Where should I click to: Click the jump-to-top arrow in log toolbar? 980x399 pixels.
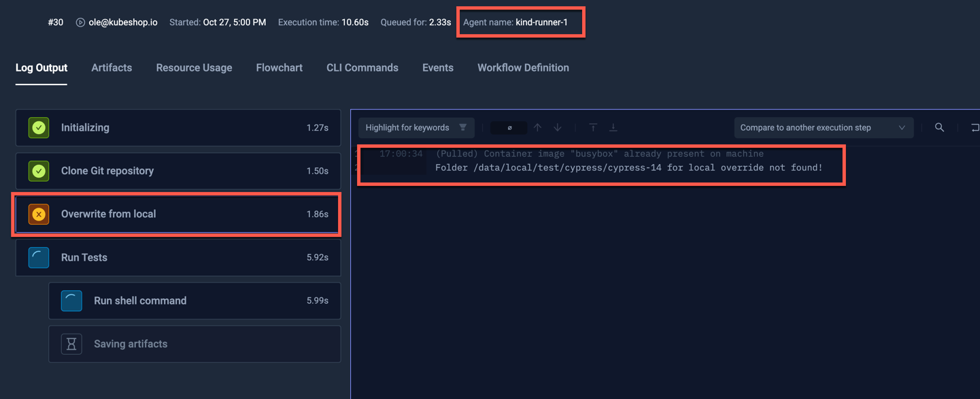coord(592,127)
